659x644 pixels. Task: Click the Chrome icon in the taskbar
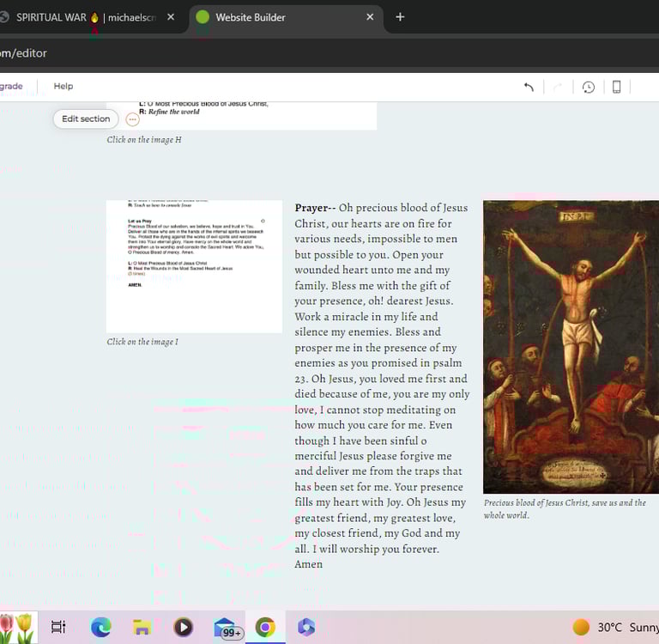click(265, 627)
